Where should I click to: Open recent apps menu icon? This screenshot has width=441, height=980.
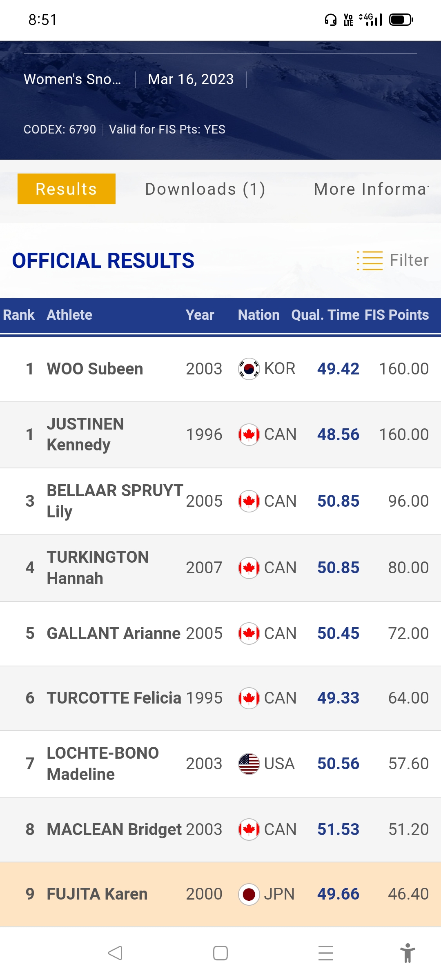click(326, 953)
